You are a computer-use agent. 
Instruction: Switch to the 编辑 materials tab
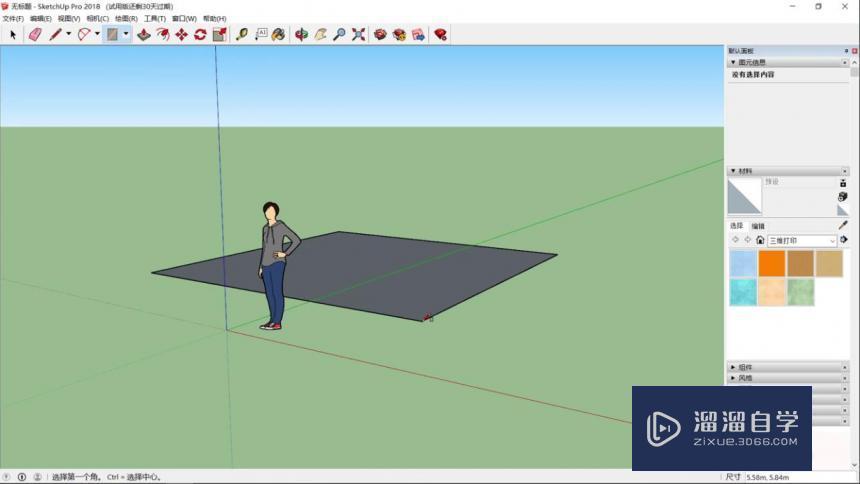tap(758, 226)
